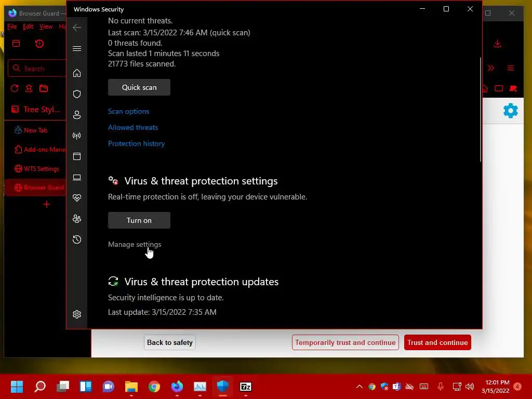Open Account protection person icon
The height and width of the screenshot is (399, 532).
pyautogui.click(x=77, y=115)
